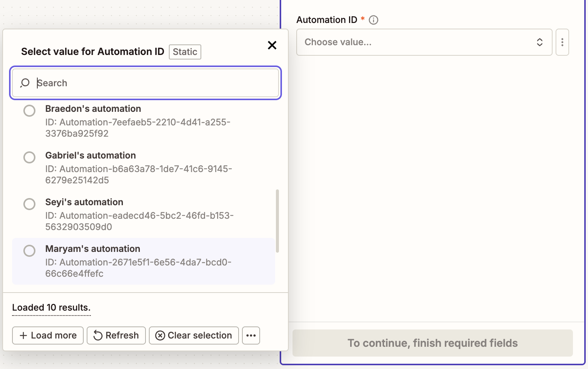This screenshot has width=588, height=369.
Task: Select Seyi's automation radio button
Action: 29,204
